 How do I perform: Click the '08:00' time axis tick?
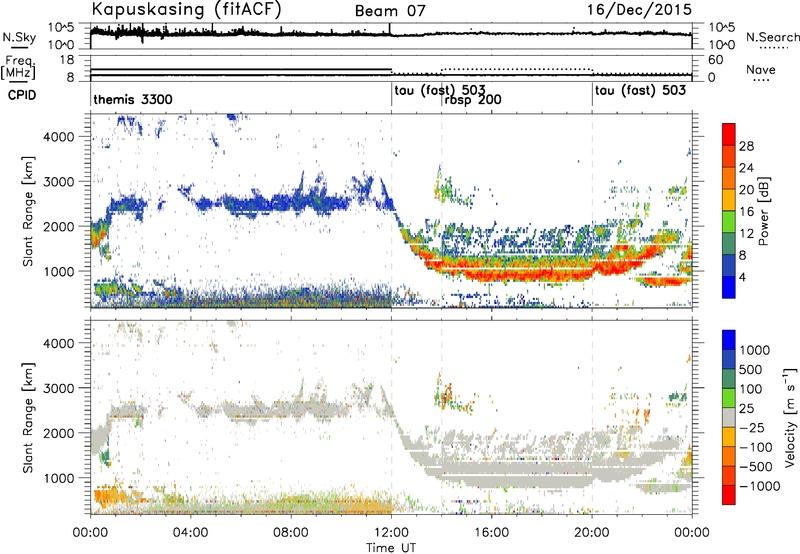[291, 533]
